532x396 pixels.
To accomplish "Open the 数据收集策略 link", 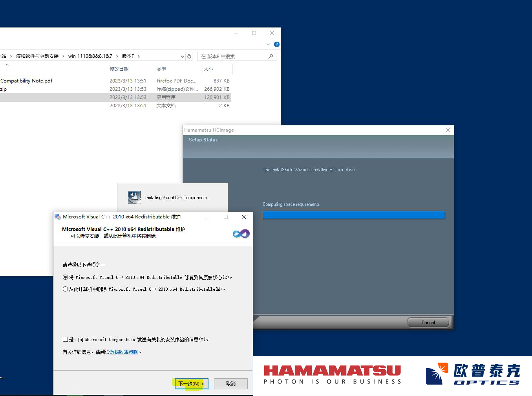I will (x=124, y=352).
